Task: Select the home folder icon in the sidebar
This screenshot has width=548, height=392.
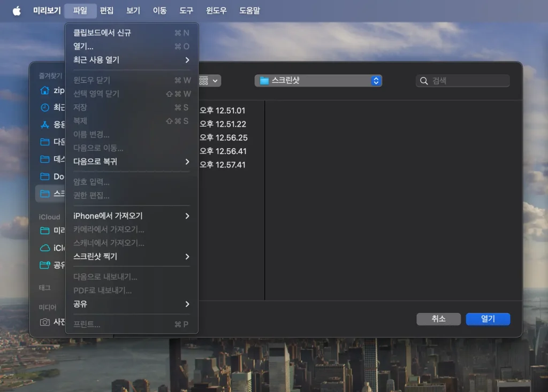Action: coord(45,90)
